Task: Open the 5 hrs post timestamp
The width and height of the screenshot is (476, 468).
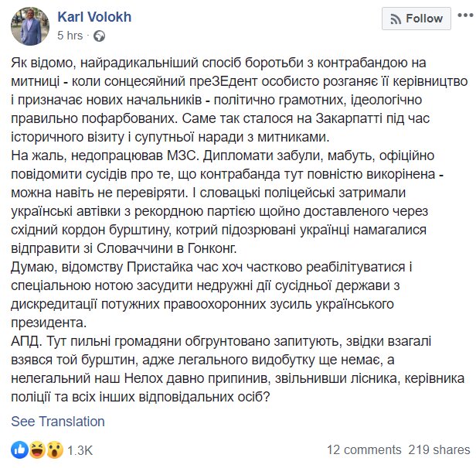Action: (x=70, y=36)
